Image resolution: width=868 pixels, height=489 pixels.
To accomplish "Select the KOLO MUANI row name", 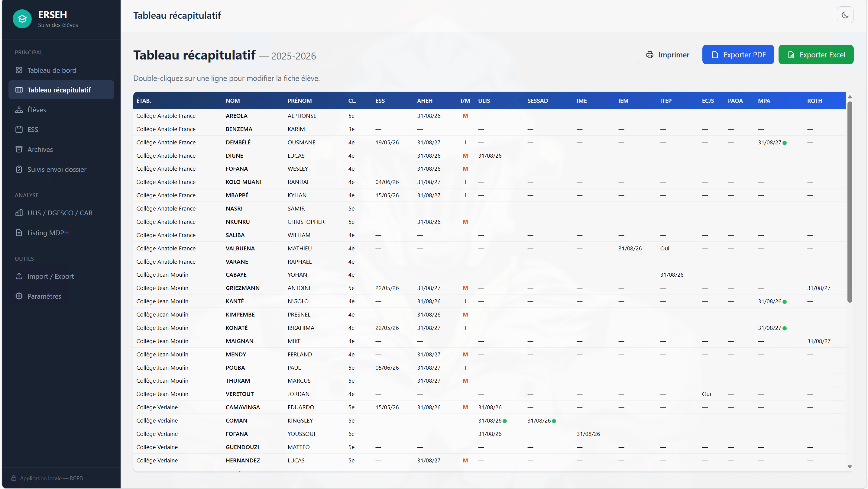I will pos(243,182).
